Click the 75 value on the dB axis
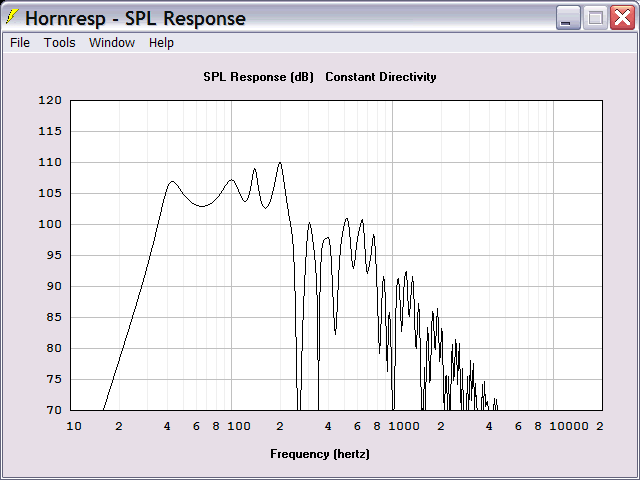The width and height of the screenshot is (640, 480). [54, 379]
